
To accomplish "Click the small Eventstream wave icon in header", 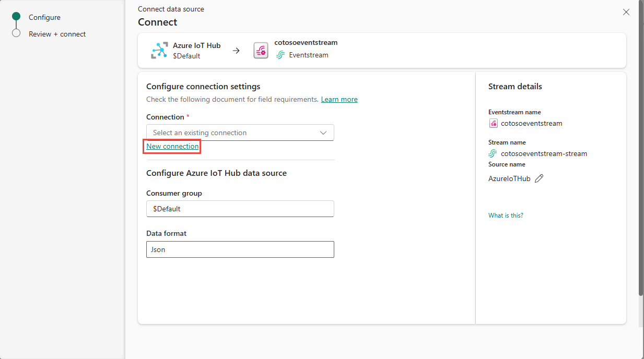I will point(280,55).
